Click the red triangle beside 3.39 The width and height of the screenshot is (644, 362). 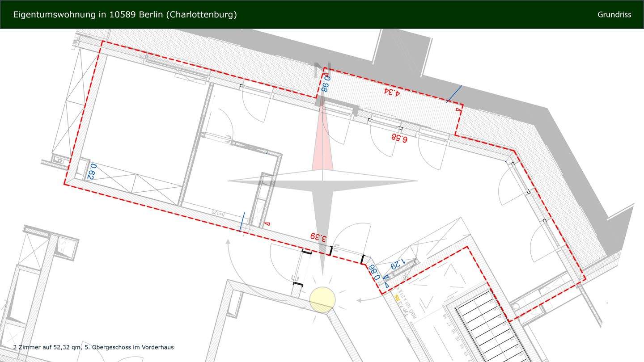(x=267, y=223)
